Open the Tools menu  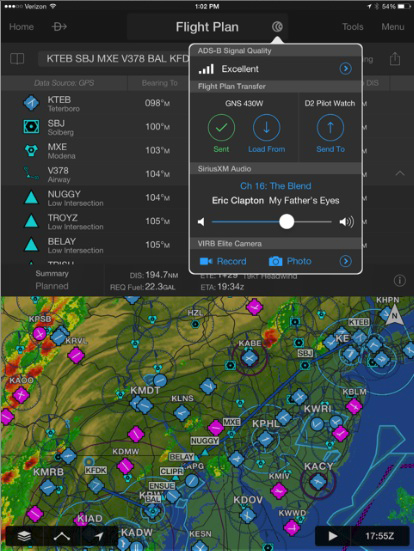353,27
